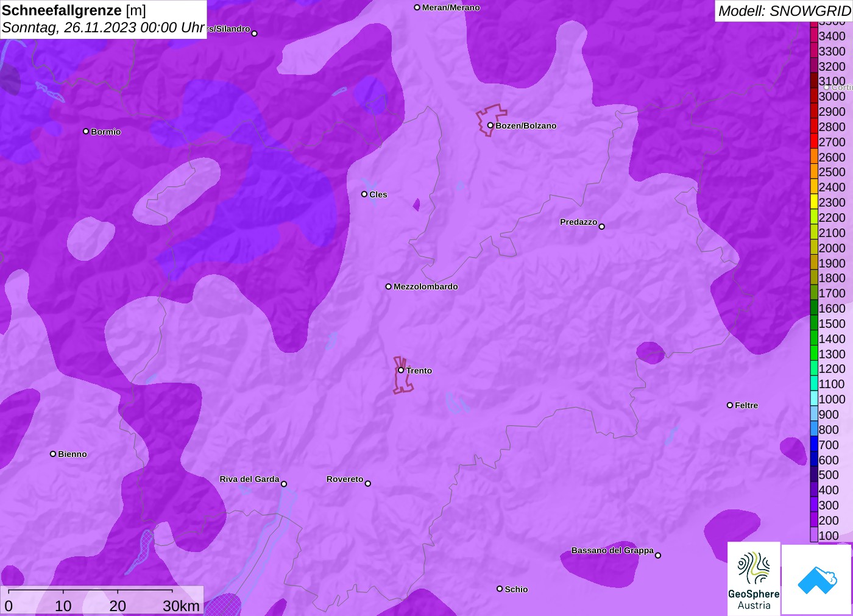Click the Predazzo label text
The height and width of the screenshot is (616, 853).
point(578,222)
